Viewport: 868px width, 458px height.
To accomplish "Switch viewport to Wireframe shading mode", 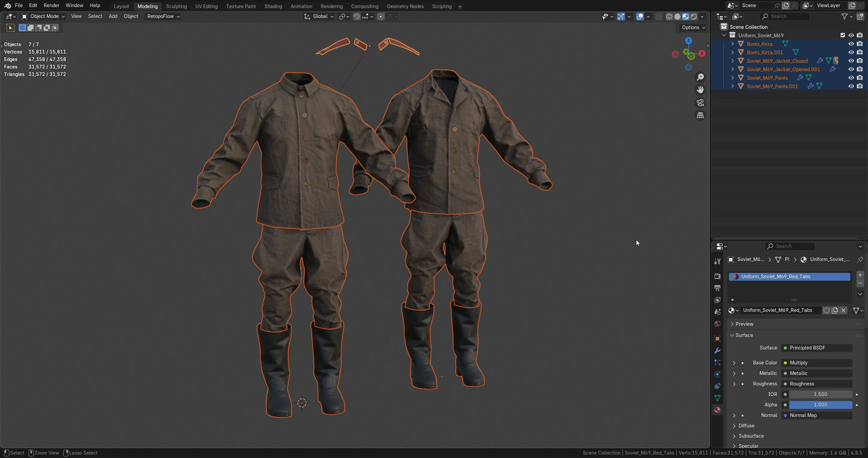I will [670, 16].
